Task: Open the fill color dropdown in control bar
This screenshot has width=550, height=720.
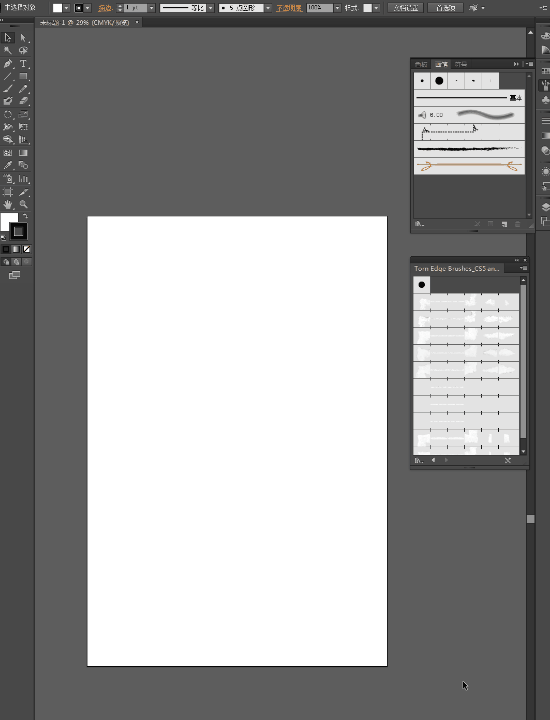Action: pyautogui.click(x=67, y=8)
